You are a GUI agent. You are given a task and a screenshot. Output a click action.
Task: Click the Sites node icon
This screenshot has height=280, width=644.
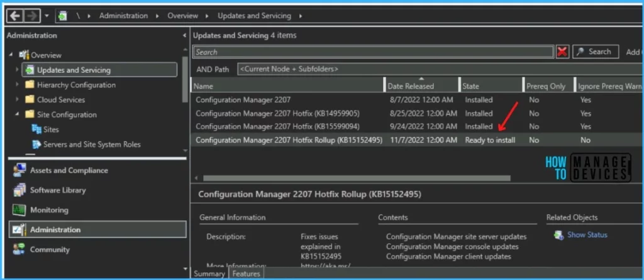pos(36,129)
